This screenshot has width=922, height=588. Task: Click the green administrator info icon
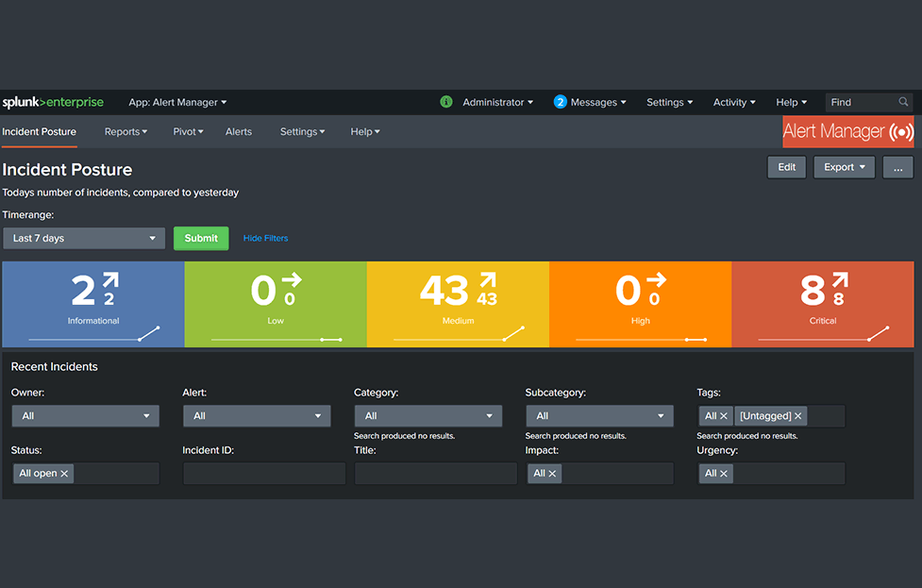coord(446,102)
